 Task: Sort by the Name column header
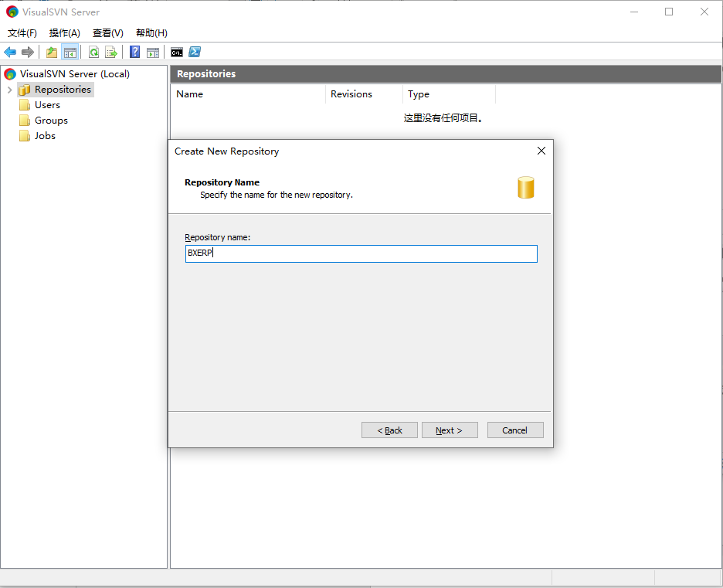(x=248, y=94)
